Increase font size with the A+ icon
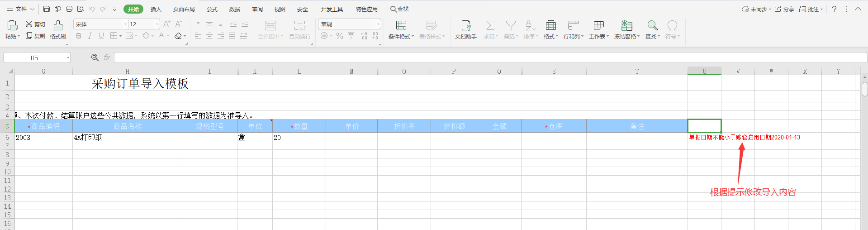 coord(166,24)
